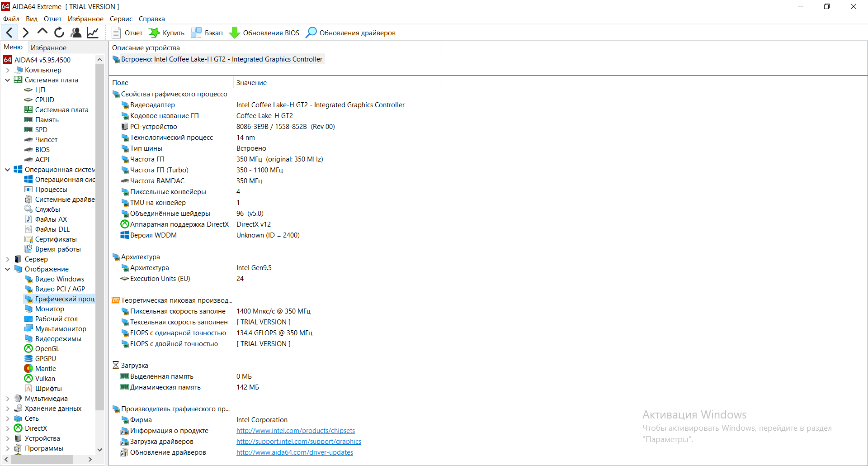Click Обновления драйверов toolbar button
The width and height of the screenshot is (868, 466).
point(351,33)
